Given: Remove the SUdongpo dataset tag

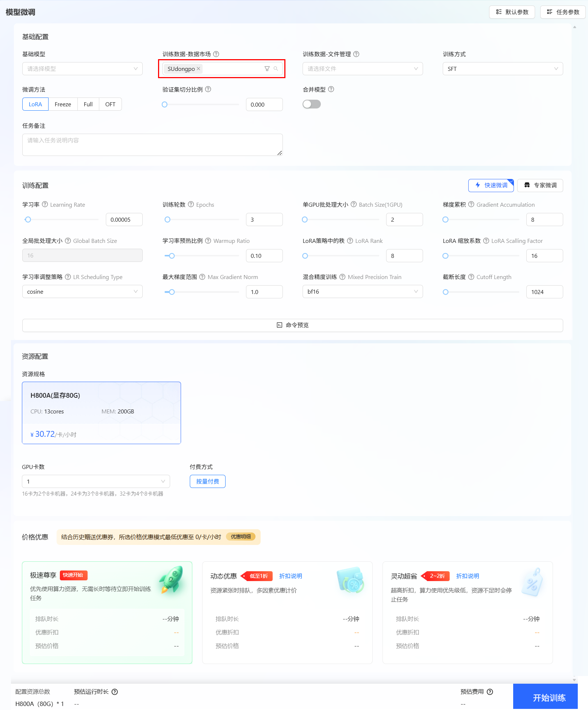Looking at the screenshot, I should [198, 69].
